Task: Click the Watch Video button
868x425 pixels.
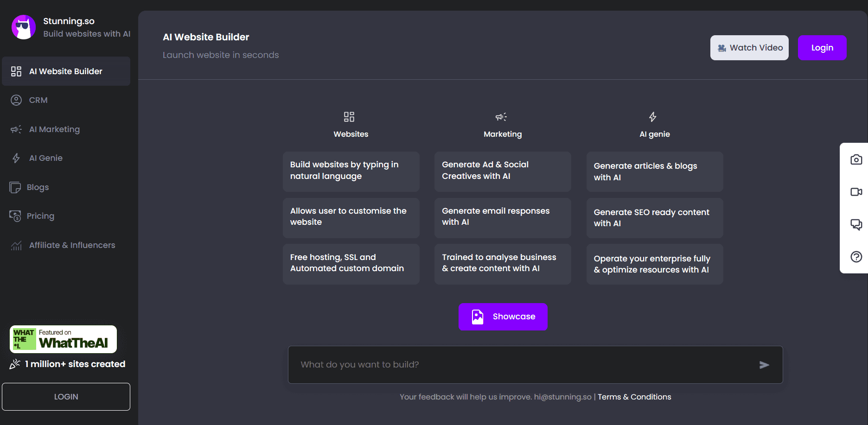Action: pos(749,48)
